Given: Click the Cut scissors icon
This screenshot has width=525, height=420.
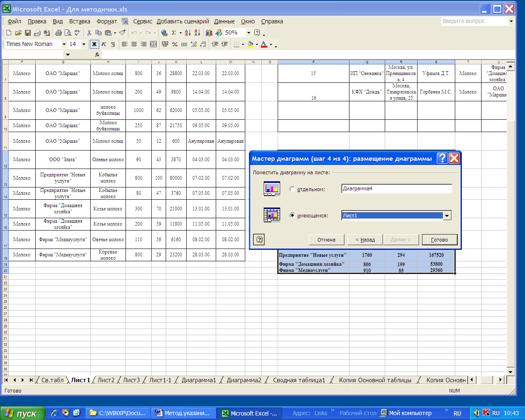Looking at the screenshot, I should coord(89,33).
